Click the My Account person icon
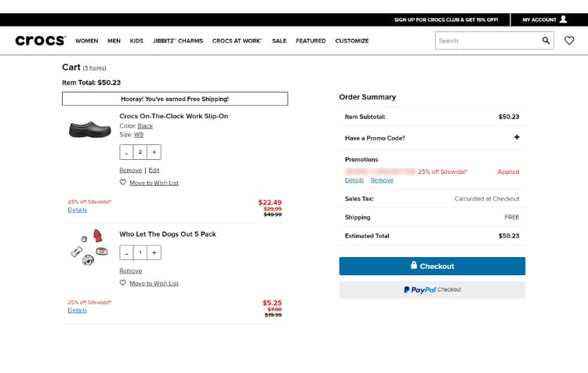 click(563, 19)
